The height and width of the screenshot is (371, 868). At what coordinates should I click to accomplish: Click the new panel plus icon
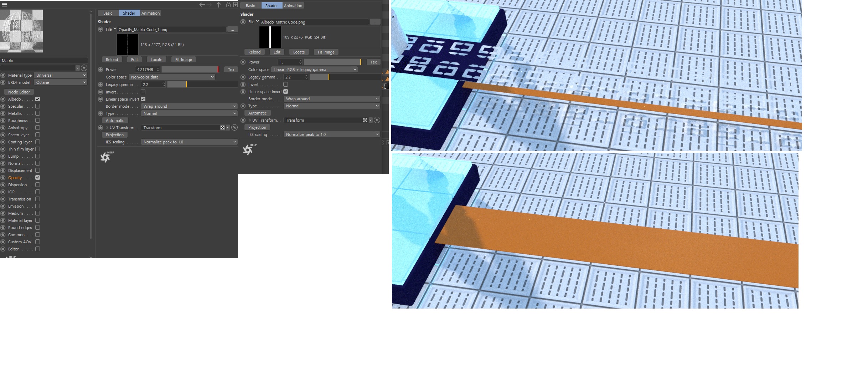tap(235, 5)
